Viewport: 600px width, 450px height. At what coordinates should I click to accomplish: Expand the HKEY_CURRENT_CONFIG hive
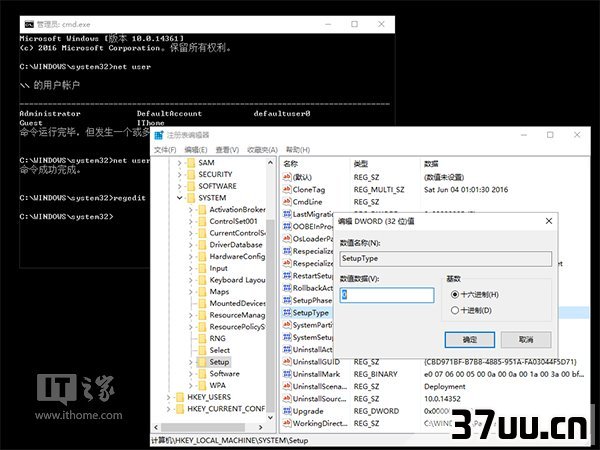point(168,409)
